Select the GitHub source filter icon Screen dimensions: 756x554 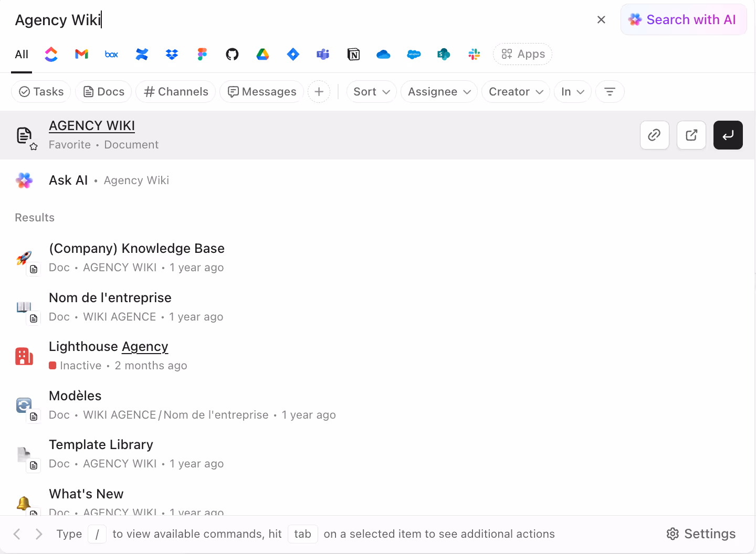click(232, 54)
